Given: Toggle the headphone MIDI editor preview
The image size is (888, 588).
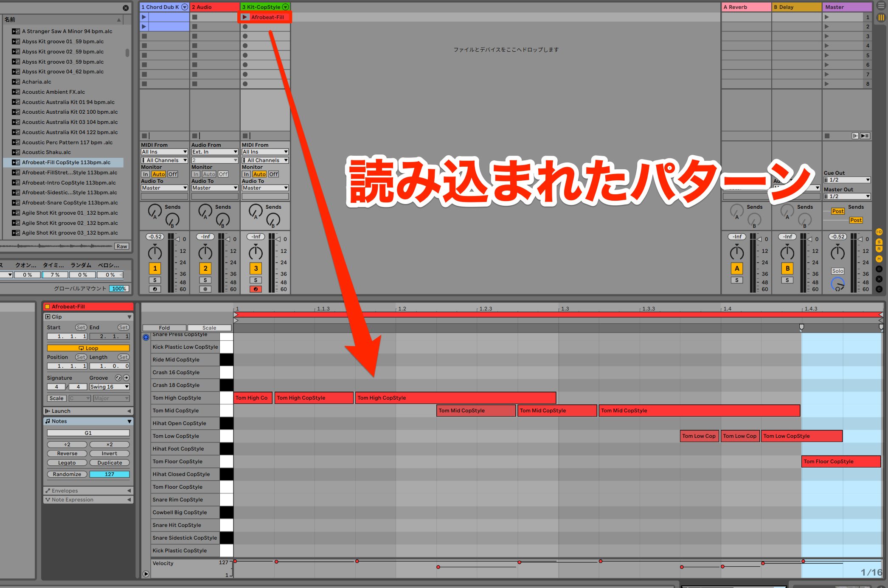Looking at the screenshot, I should point(146,338).
